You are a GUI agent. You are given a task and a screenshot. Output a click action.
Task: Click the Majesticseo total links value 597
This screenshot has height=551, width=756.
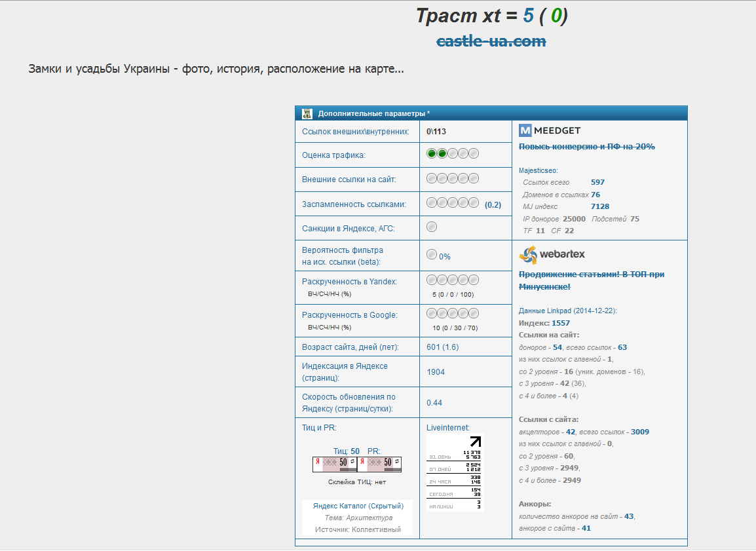coord(598,182)
